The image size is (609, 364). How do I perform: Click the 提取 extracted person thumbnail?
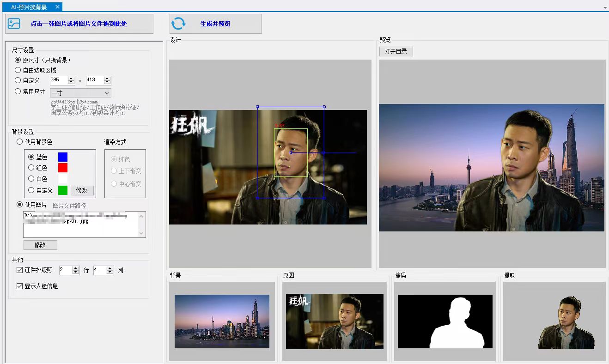coord(567,322)
